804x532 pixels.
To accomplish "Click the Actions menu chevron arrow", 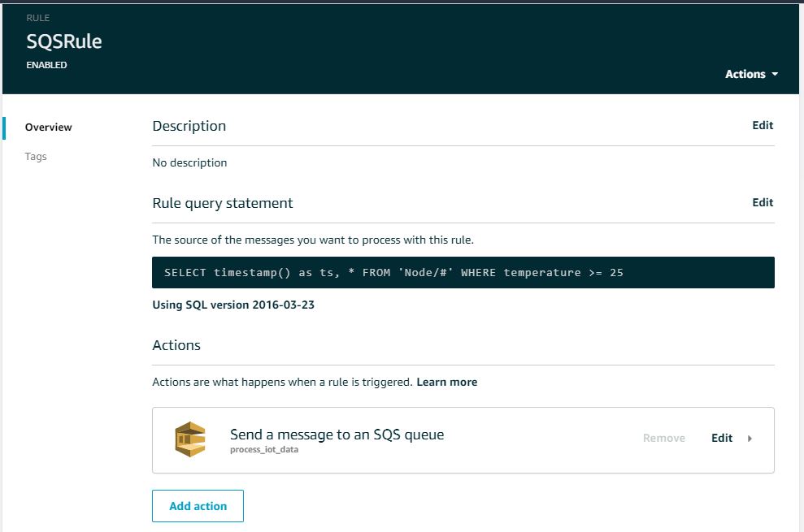I will 773,74.
